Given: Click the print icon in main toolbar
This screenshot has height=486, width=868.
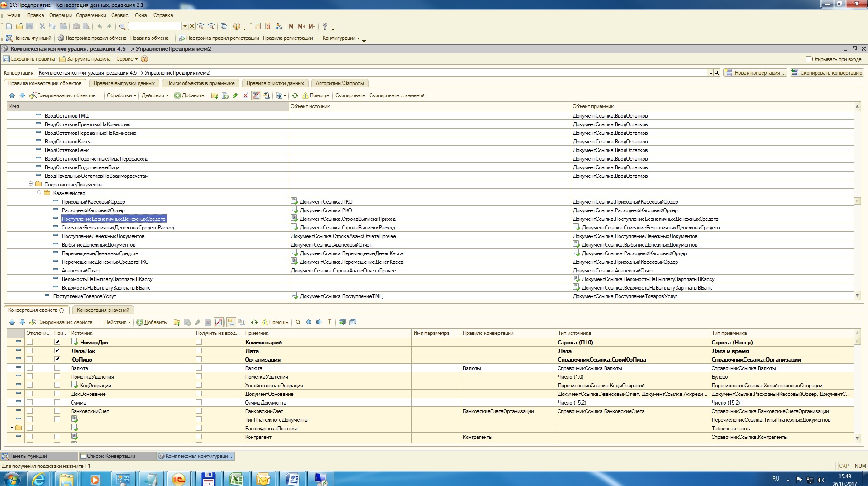Looking at the screenshot, I should [x=76, y=26].
